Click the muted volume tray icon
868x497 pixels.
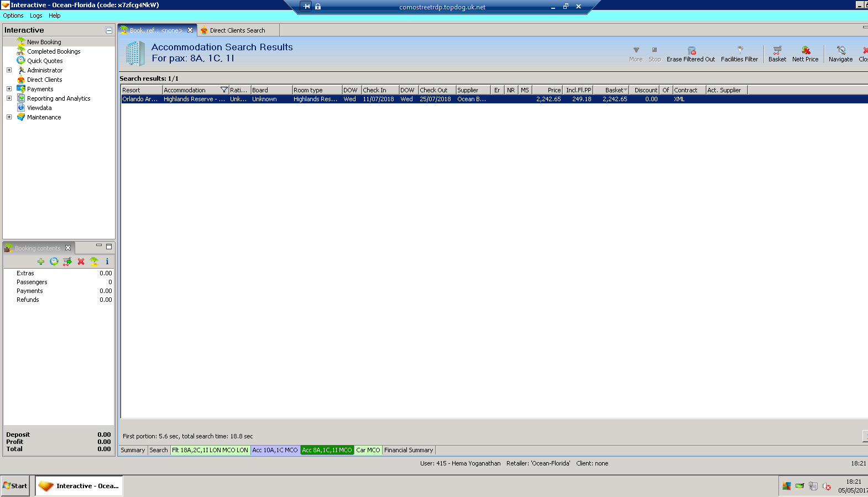point(827,486)
